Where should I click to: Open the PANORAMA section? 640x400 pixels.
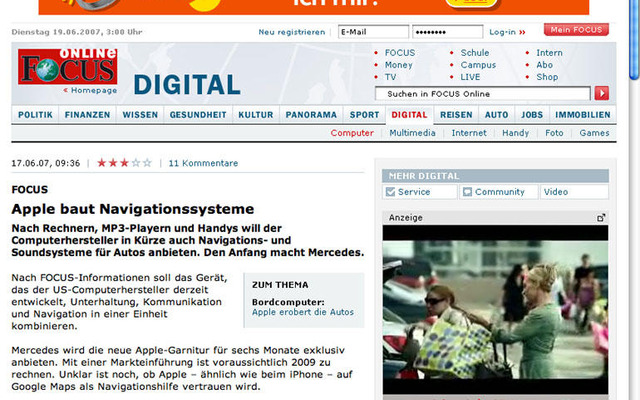311,115
